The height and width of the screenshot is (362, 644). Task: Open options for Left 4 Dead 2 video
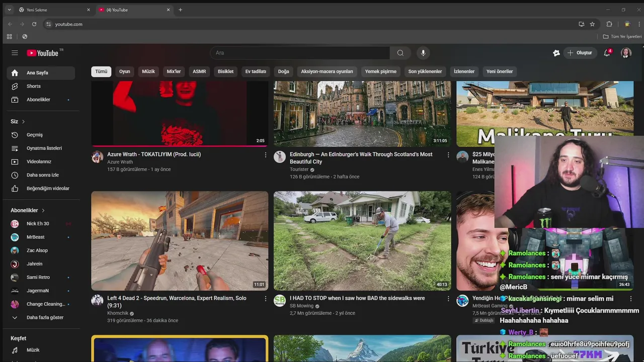pyautogui.click(x=266, y=299)
